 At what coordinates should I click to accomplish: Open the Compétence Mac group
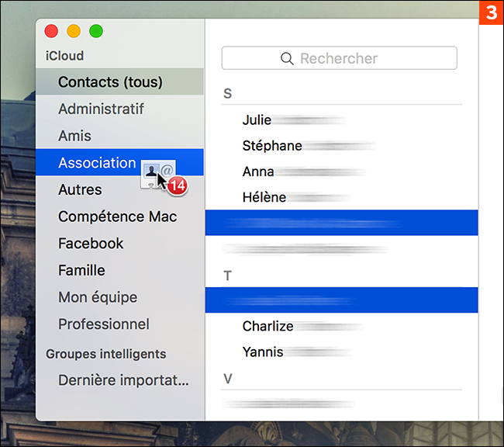point(117,217)
